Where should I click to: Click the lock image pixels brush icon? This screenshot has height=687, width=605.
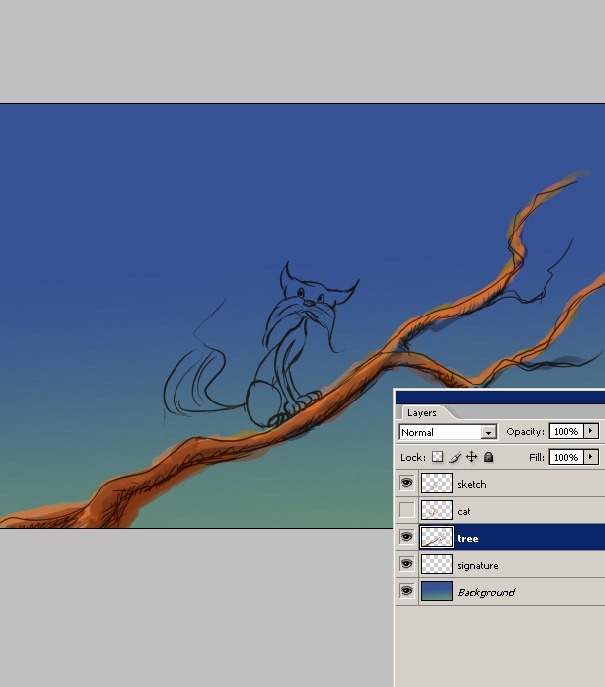(x=455, y=457)
